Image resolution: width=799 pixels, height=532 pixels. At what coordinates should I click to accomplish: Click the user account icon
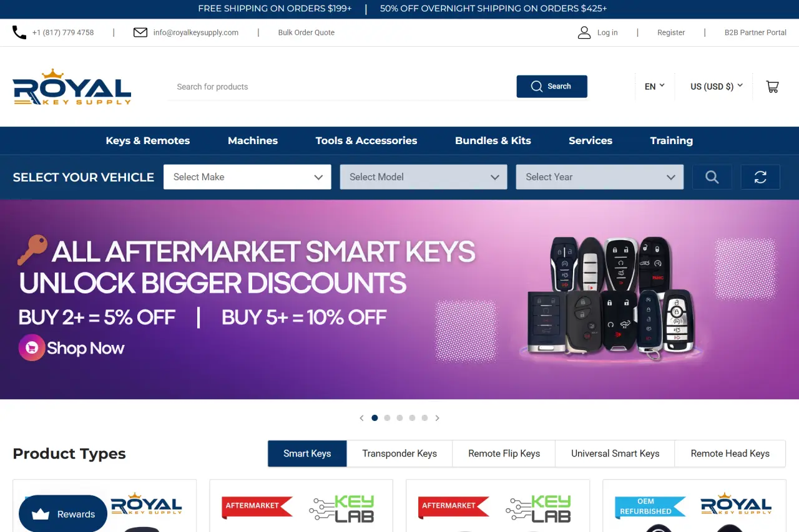click(x=584, y=32)
